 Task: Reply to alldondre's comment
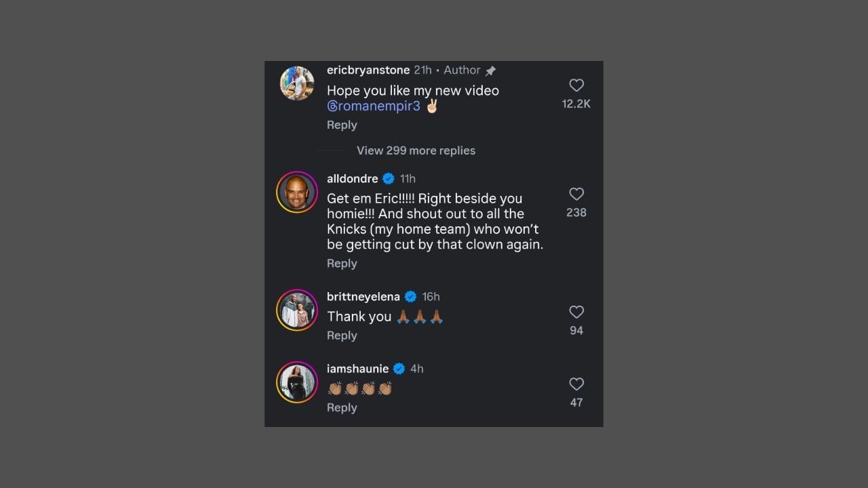click(342, 263)
